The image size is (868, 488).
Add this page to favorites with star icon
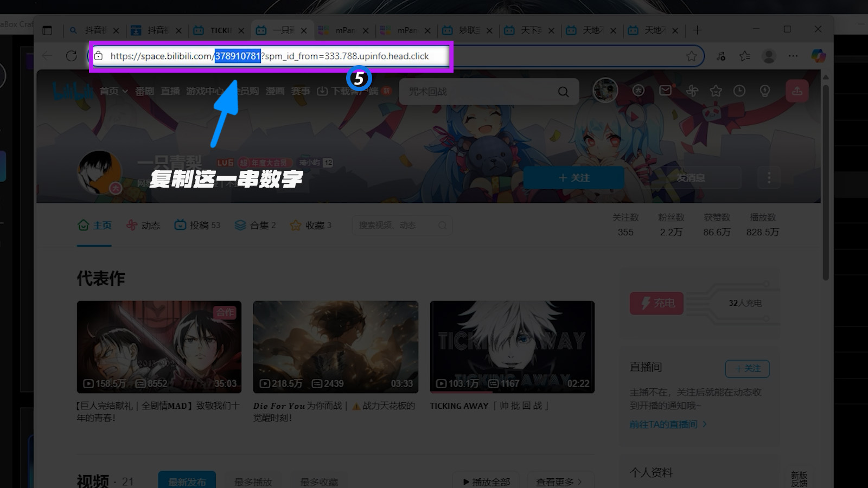[691, 56]
